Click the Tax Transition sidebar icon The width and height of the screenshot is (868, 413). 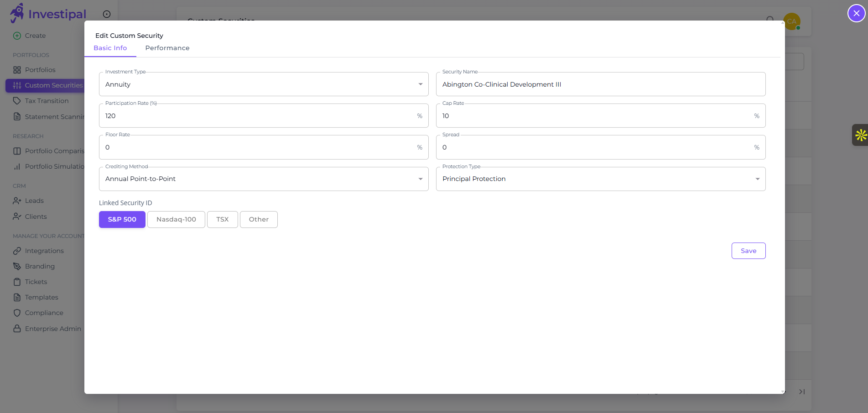click(x=17, y=101)
